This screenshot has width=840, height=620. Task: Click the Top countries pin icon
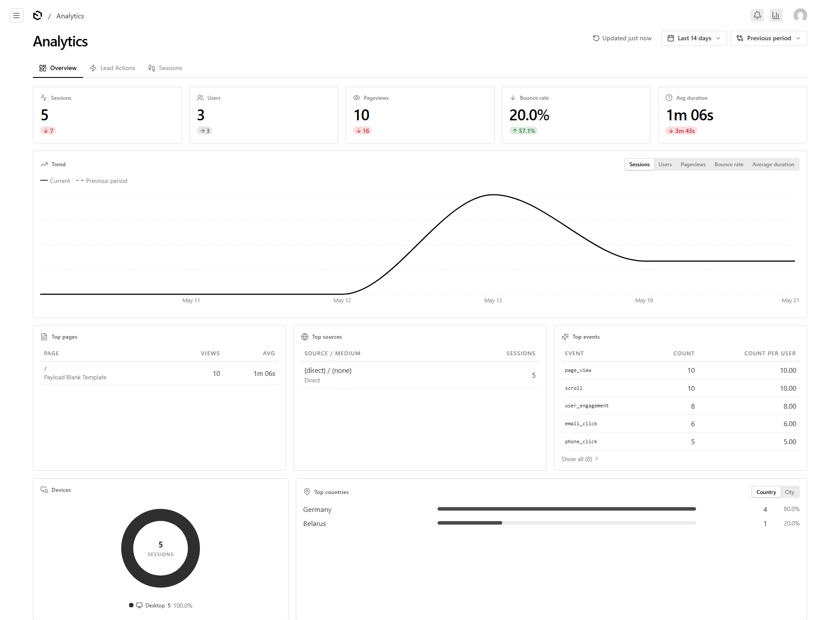tap(307, 492)
